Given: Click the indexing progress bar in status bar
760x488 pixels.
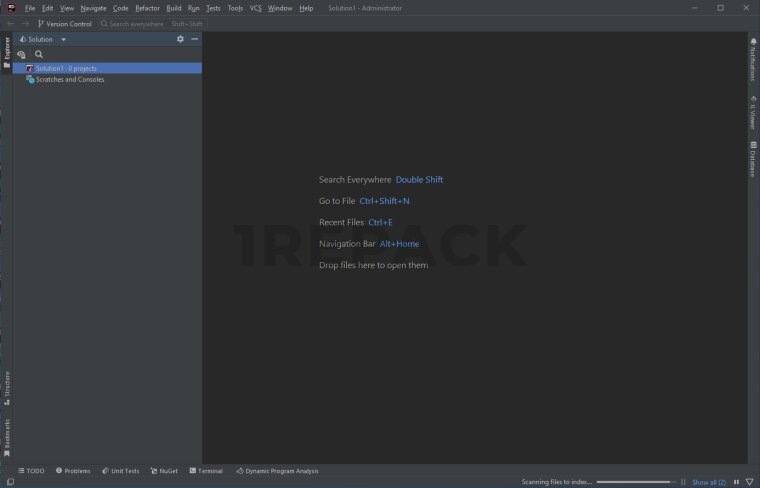Looking at the screenshot, I should pos(633,482).
